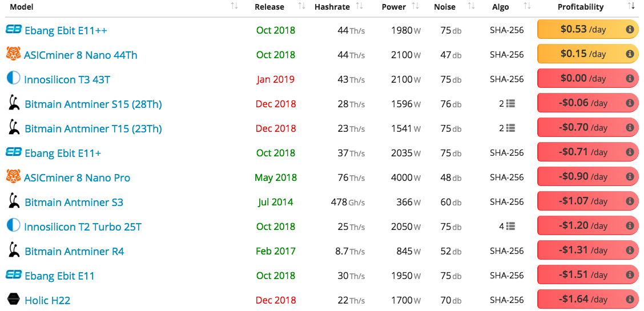The width and height of the screenshot is (644, 311).
Task: Click the red -$0.70 /day profitability badge
Action: [587, 128]
